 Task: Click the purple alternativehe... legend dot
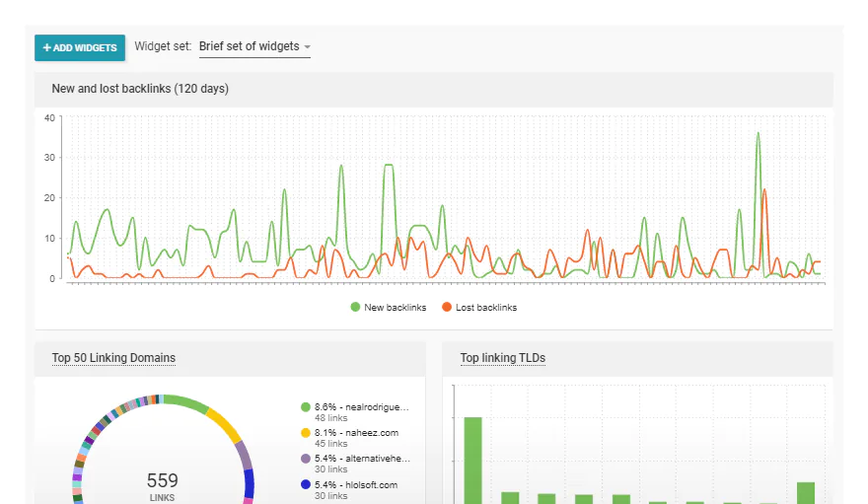pyautogui.click(x=306, y=459)
